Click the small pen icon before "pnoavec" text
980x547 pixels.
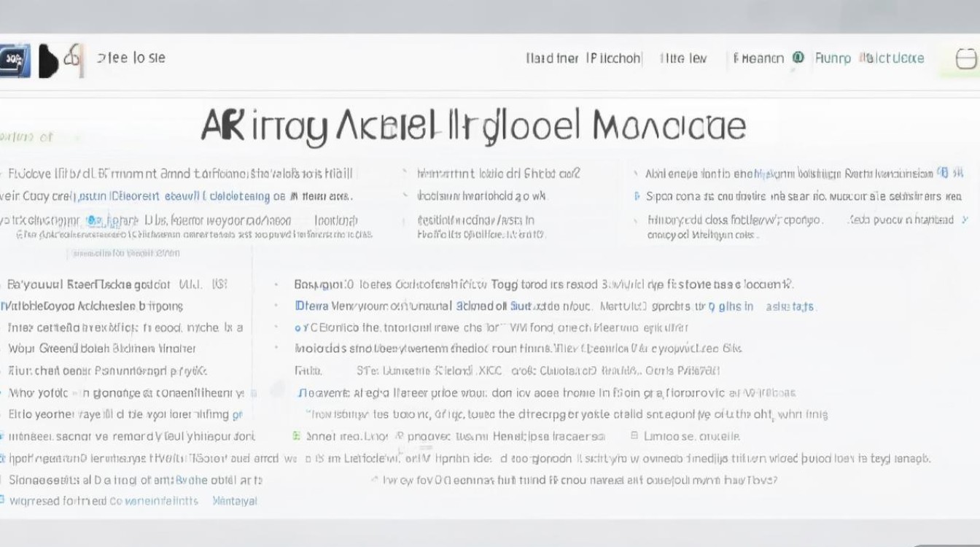[x=400, y=436]
